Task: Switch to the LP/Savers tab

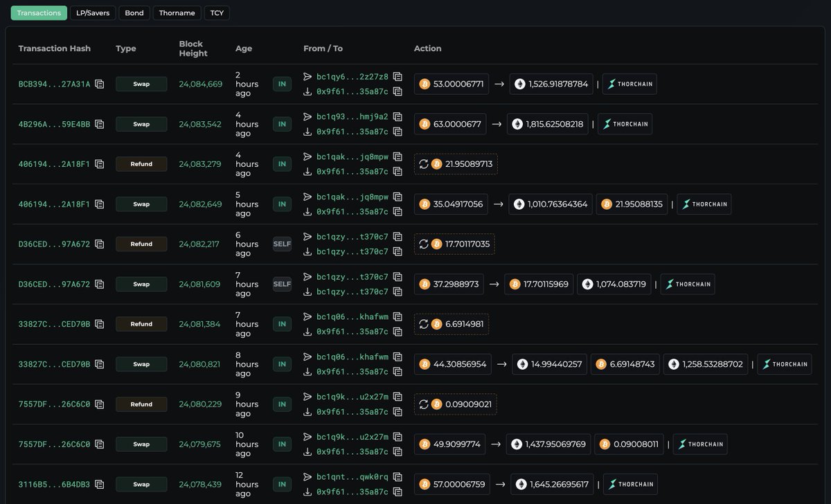Action: tap(93, 12)
